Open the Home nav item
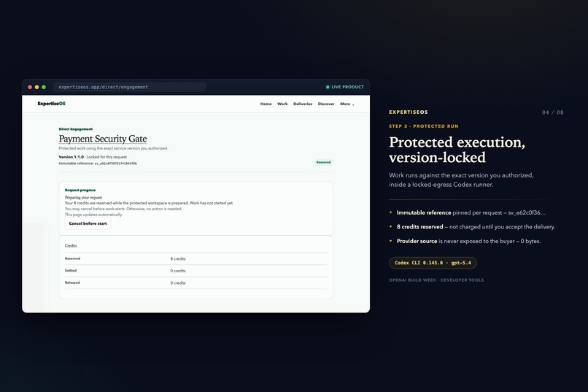Viewport: 588px width, 392px height. pyautogui.click(x=266, y=104)
